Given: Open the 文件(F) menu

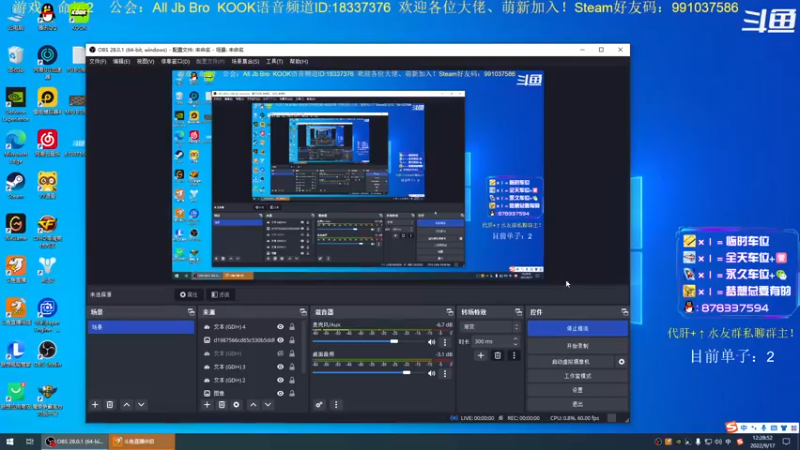Looking at the screenshot, I should [97, 61].
